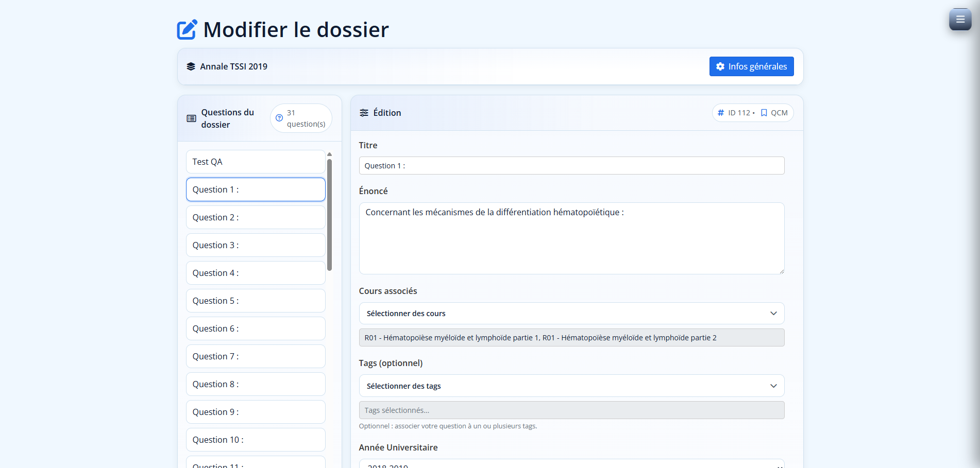This screenshot has width=980, height=468.
Task: Select 'Question 10' in the sidebar
Action: pyautogui.click(x=255, y=439)
